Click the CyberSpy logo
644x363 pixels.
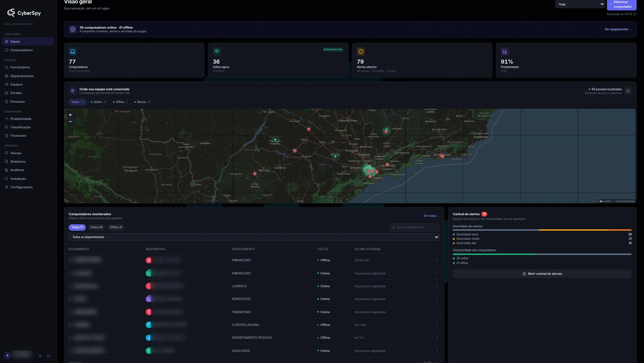coord(24,13)
